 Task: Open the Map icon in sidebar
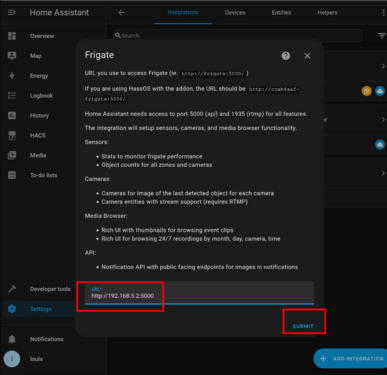click(12, 56)
